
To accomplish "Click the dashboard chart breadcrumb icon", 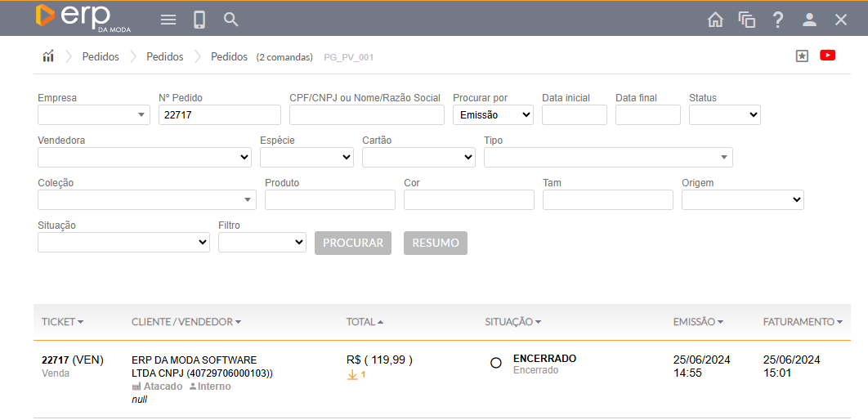I will (x=48, y=56).
